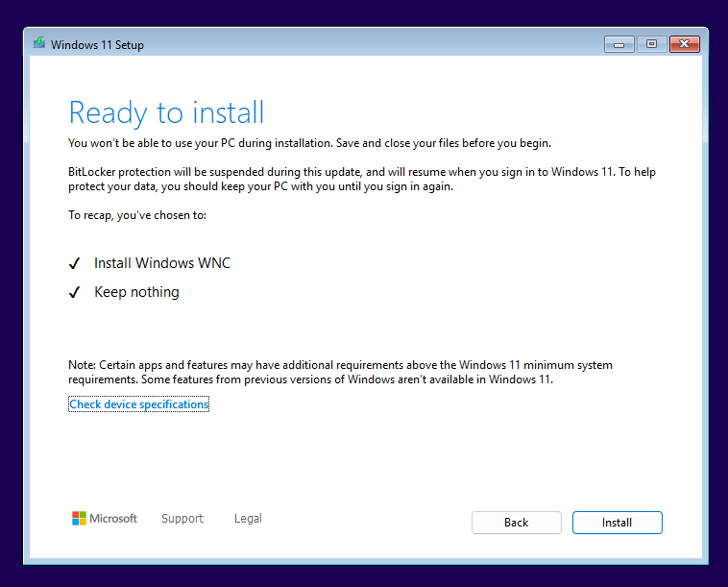Screen dimensions: 728x587
Task: Click the checkmark beside Keep nothing
Action: pyautogui.click(x=74, y=292)
